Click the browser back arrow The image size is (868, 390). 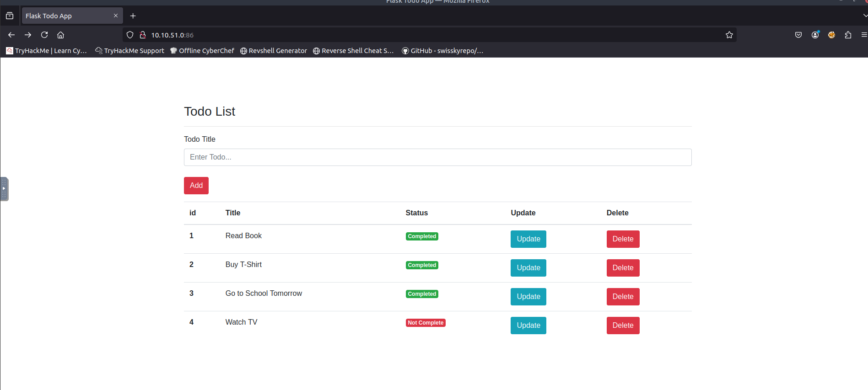11,35
